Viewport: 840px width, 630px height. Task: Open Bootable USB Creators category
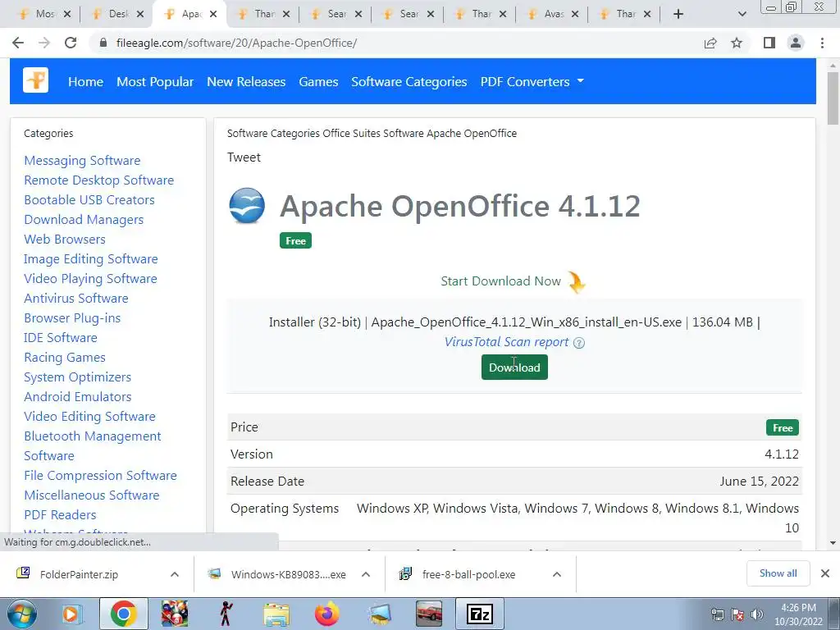click(x=89, y=200)
